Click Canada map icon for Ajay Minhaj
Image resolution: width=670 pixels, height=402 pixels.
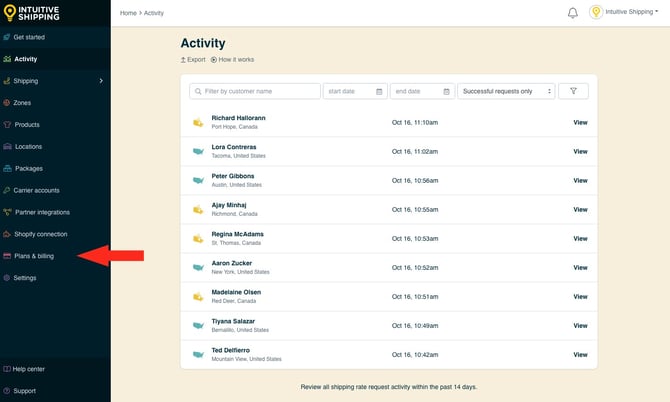point(198,209)
